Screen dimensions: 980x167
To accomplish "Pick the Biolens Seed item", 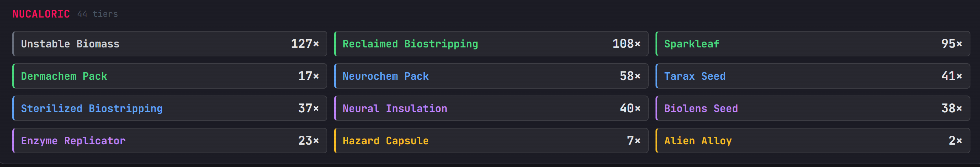I will tap(812, 109).
